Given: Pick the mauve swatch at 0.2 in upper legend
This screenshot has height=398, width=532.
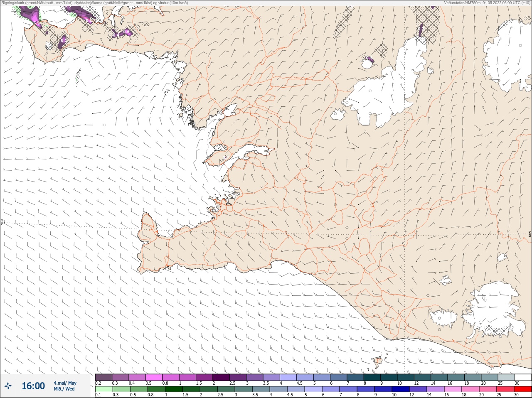Looking at the screenshot, I should 104,377.
